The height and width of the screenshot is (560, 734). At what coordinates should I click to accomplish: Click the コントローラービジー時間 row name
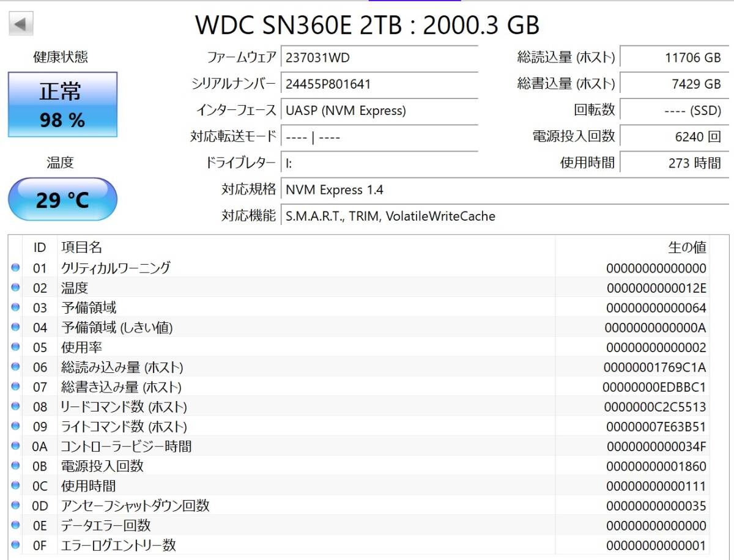pos(126,446)
